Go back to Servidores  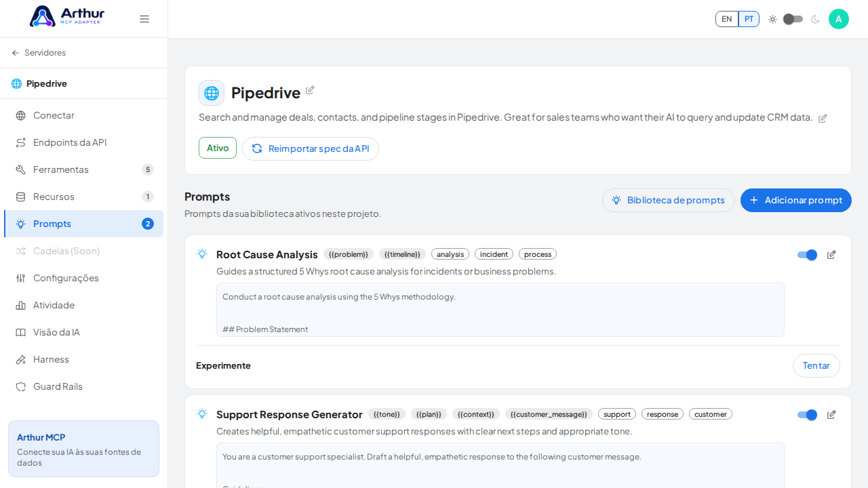39,53
